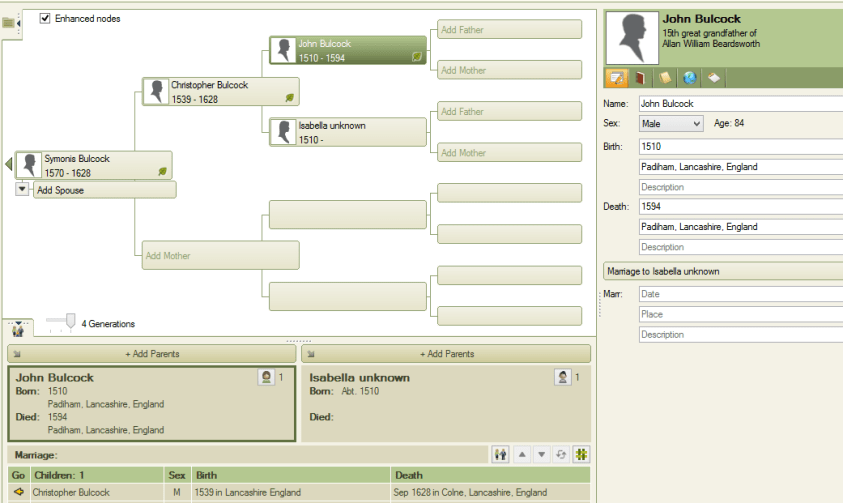
Task: Open the facts/edit notepad icon in person panel
Action: [x=617, y=78]
